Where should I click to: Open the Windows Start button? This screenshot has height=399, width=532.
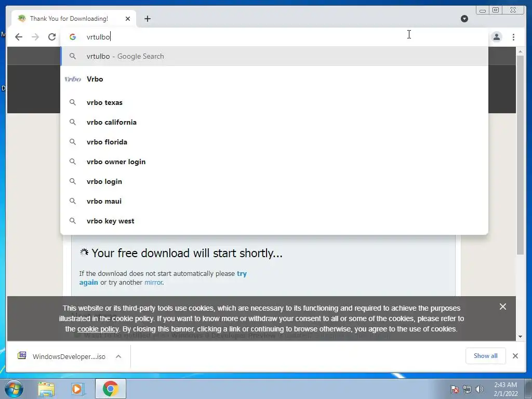click(14, 389)
